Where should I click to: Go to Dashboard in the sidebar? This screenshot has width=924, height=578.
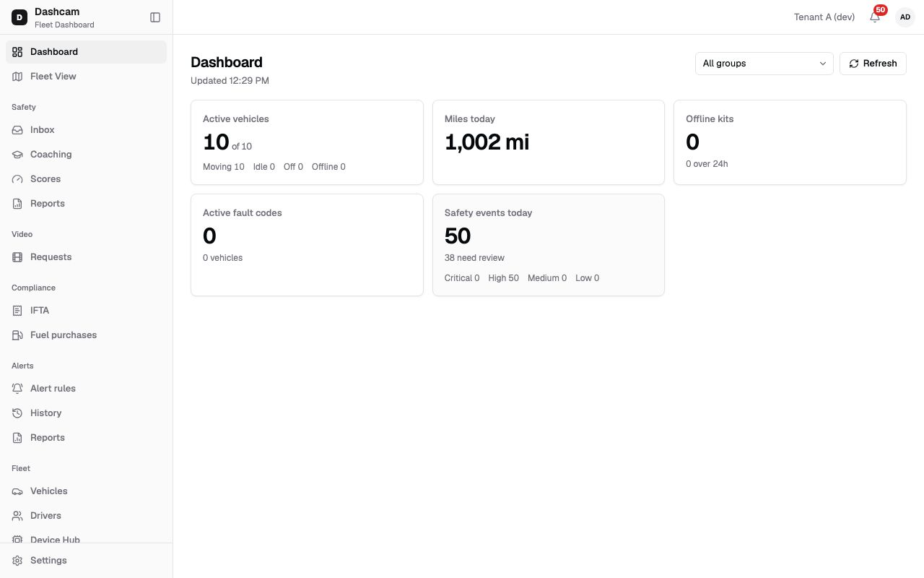87,52
